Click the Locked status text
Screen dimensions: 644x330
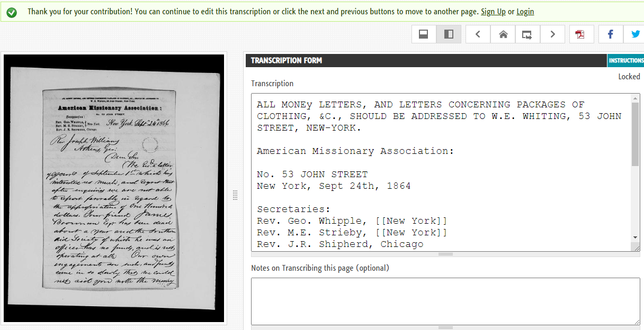[629, 77]
